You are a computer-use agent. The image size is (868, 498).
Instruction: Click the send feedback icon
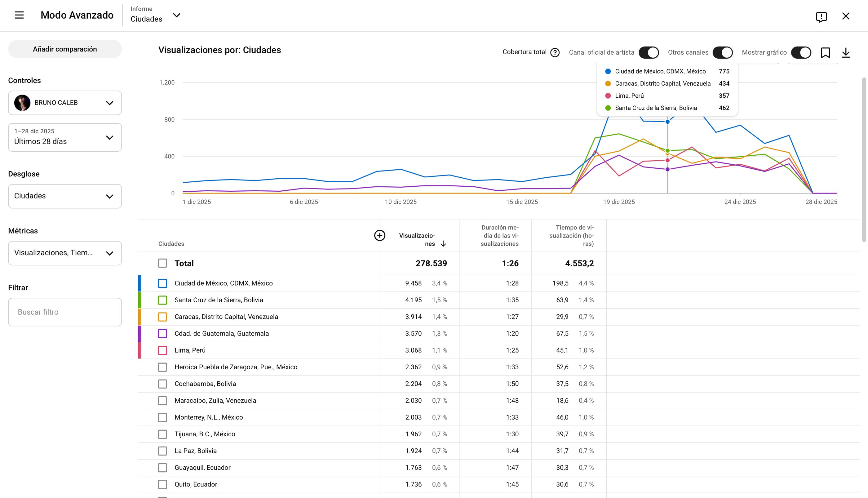point(821,16)
